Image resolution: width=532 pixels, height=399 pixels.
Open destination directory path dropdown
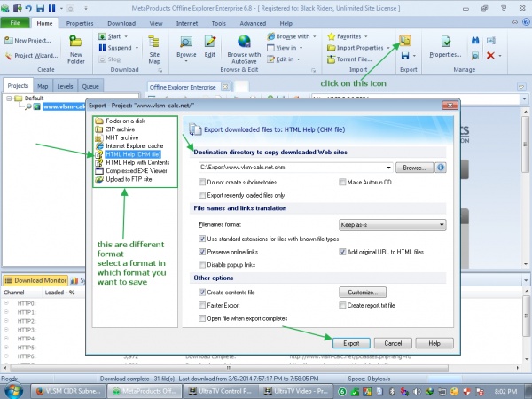388,168
